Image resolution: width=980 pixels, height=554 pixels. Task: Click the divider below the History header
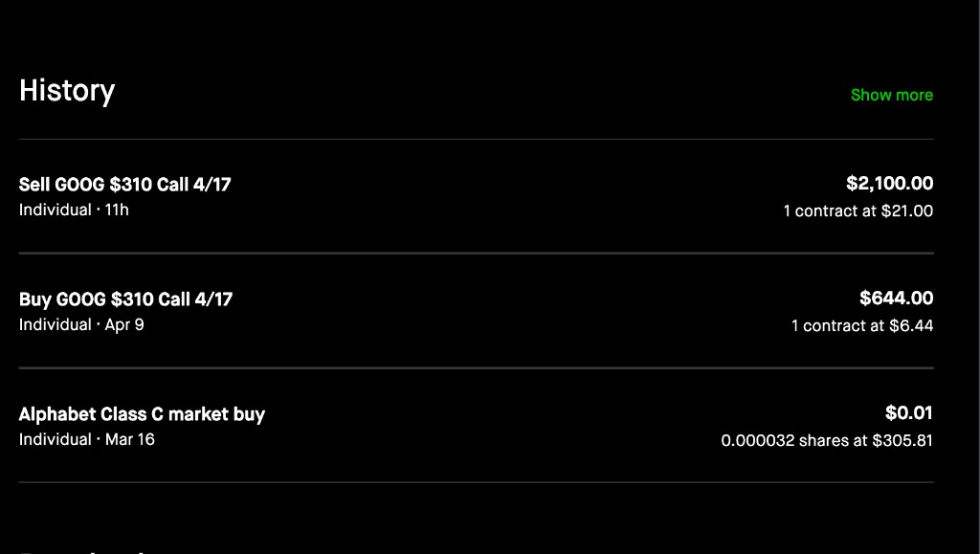(477, 137)
